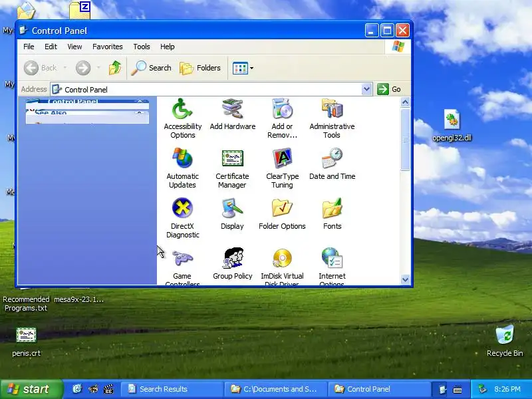Viewport: 532px width, 399px height.
Task: Collapse the See Also sidebar section
Action: pyautogui.click(x=140, y=112)
